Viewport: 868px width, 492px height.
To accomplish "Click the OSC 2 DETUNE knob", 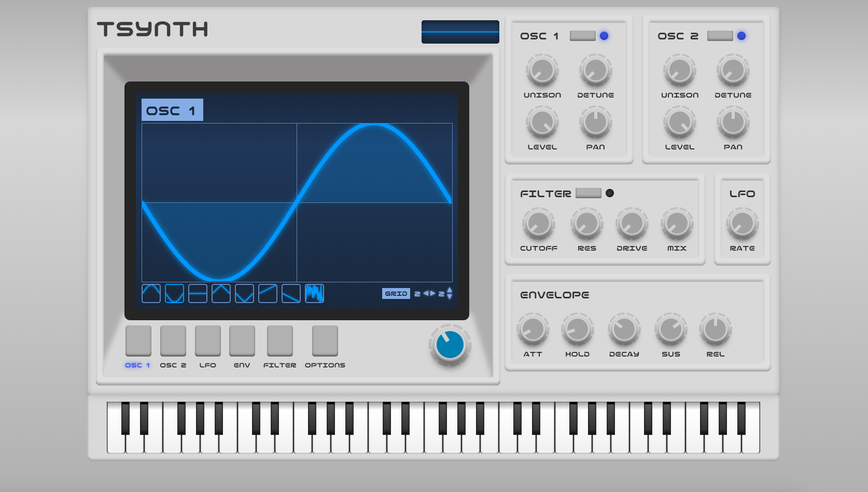I will pyautogui.click(x=733, y=71).
